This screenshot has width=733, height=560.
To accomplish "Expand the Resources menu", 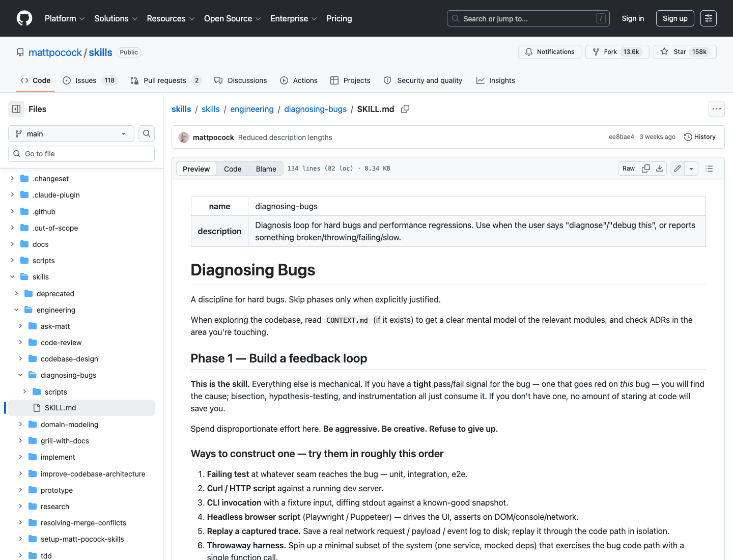I will (171, 18).
